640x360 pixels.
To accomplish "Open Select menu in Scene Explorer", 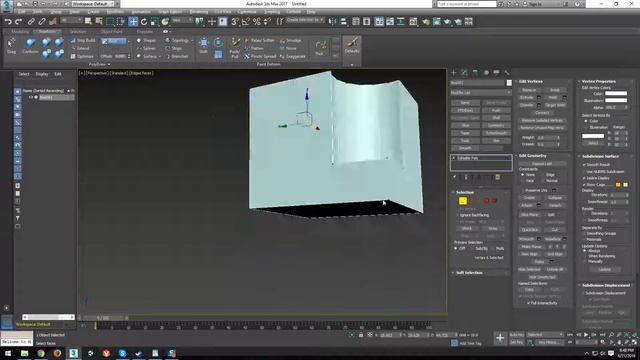I will (24, 74).
